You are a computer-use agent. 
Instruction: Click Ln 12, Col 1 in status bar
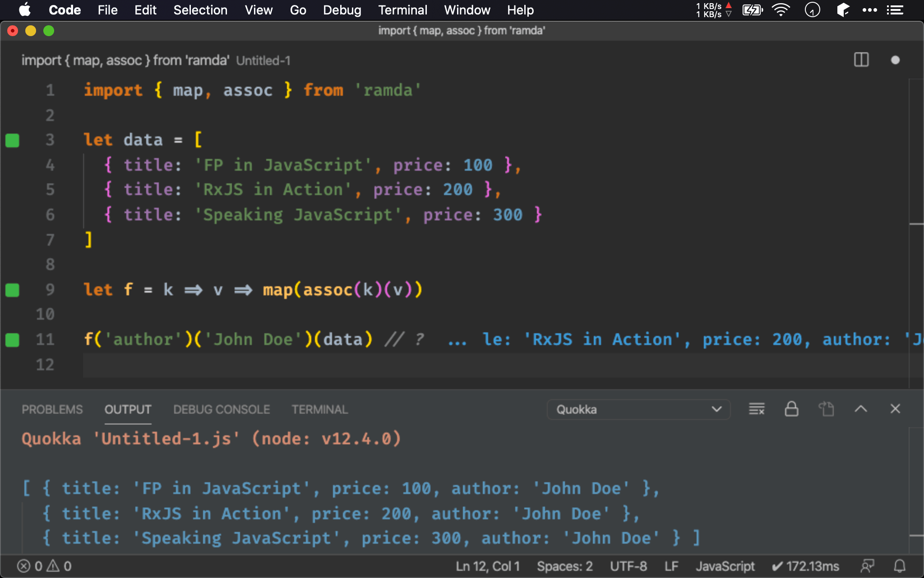pyautogui.click(x=487, y=566)
